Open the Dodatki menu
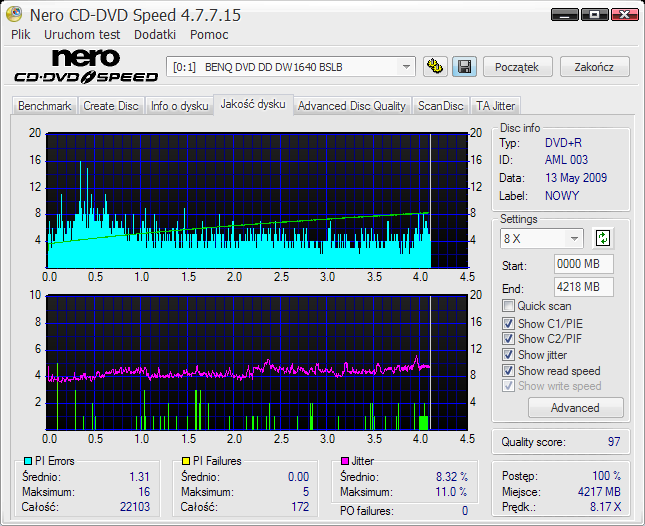 pos(155,35)
